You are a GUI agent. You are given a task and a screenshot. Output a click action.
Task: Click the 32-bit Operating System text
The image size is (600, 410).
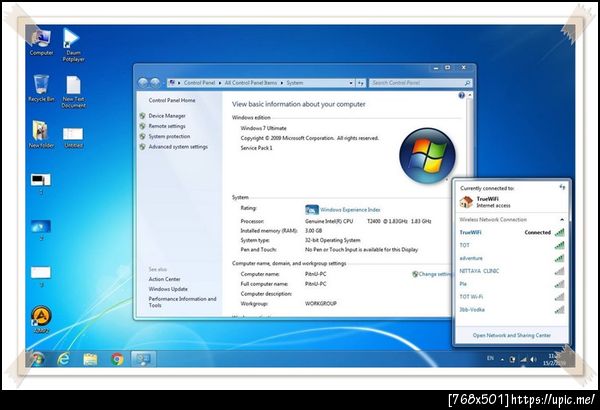pos(333,240)
